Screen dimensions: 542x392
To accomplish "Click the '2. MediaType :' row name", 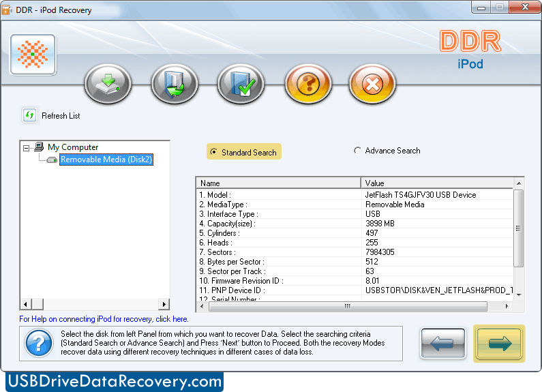I will click(x=224, y=205).
